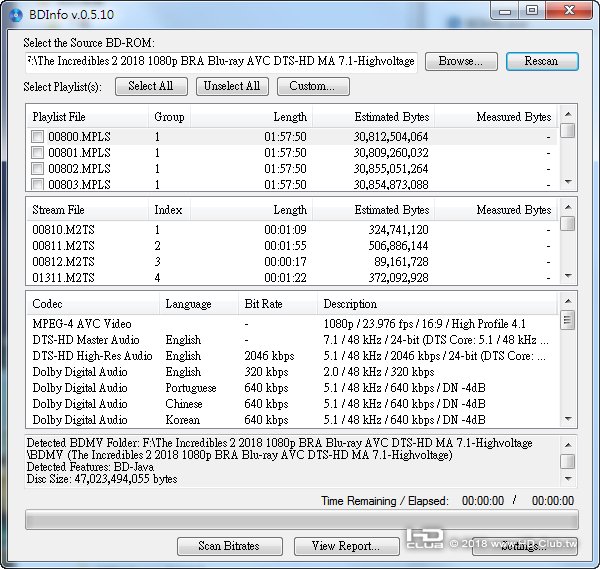Click codec list scrollbar thumb
The height and width of the screenshot is (569, 600).
click(x=567, y=320)
